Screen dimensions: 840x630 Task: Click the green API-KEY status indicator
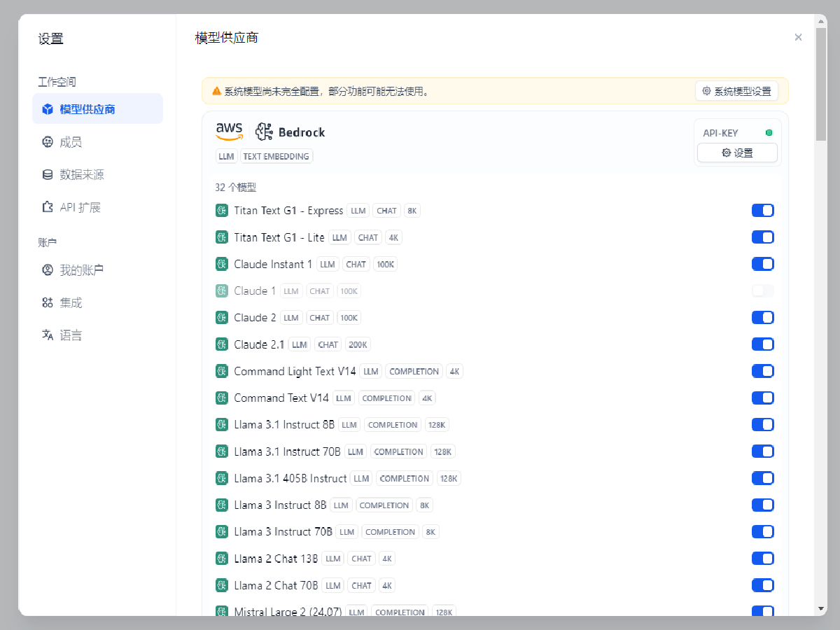point(769,133)
